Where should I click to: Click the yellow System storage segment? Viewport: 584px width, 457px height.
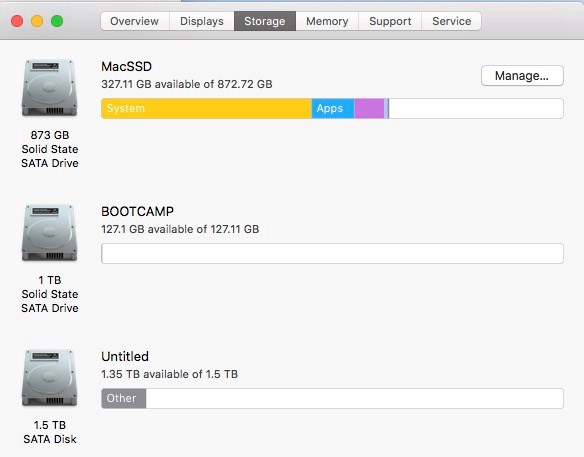(206, 108)
